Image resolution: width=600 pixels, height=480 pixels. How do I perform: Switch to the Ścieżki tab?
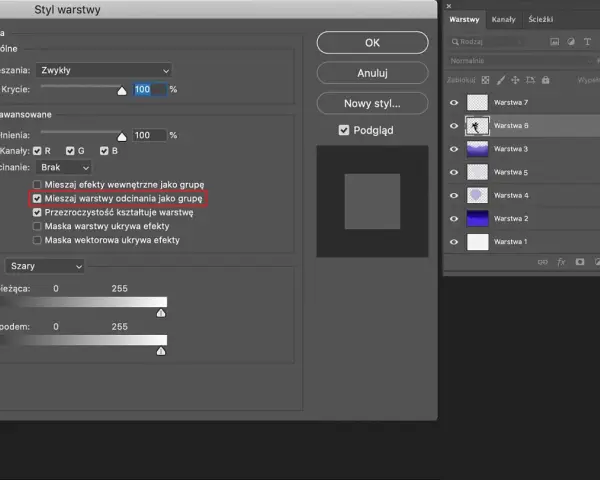[x=541, y=20]
